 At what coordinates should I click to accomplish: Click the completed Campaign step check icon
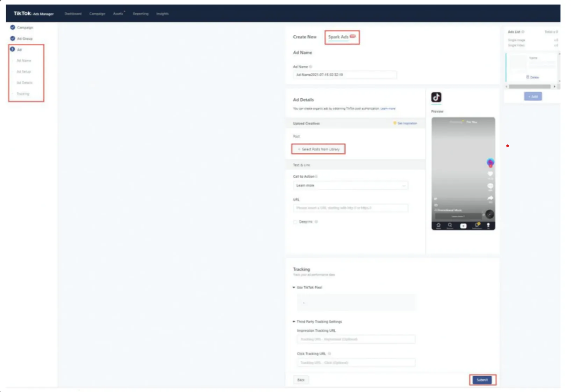click(13, 27)
